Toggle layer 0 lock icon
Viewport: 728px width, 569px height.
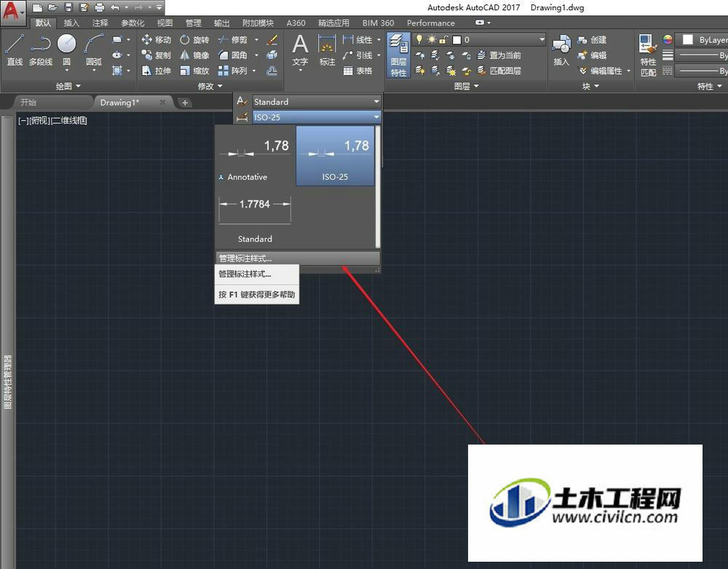point(443,39)
